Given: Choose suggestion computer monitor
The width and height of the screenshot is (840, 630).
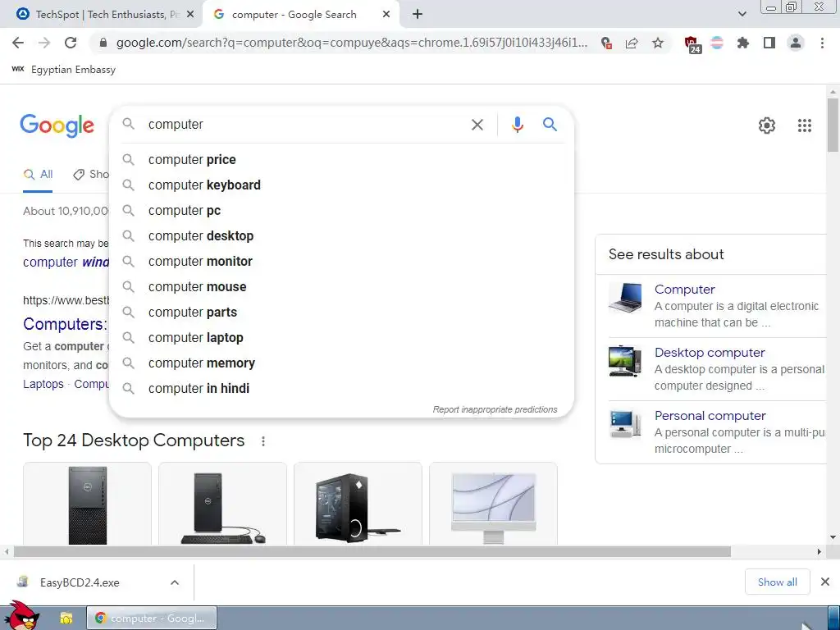Looking at the screenshot, I should 341,262.
